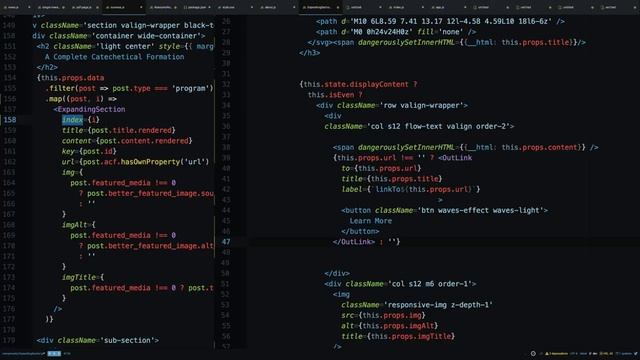The height and width of the screenshot is (360, 640).
Task: Click the 'title={this.props.imgTitle}' attribute
Action: [398, 336]
